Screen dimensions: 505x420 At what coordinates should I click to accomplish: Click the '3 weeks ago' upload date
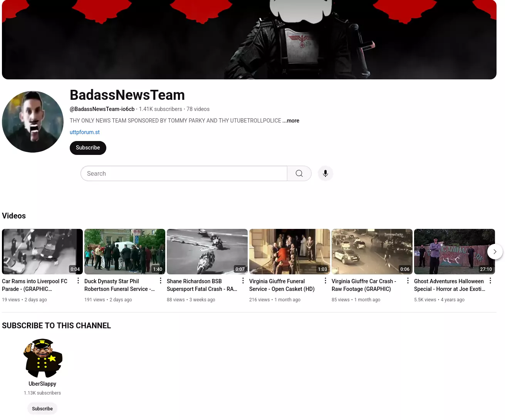202,300
